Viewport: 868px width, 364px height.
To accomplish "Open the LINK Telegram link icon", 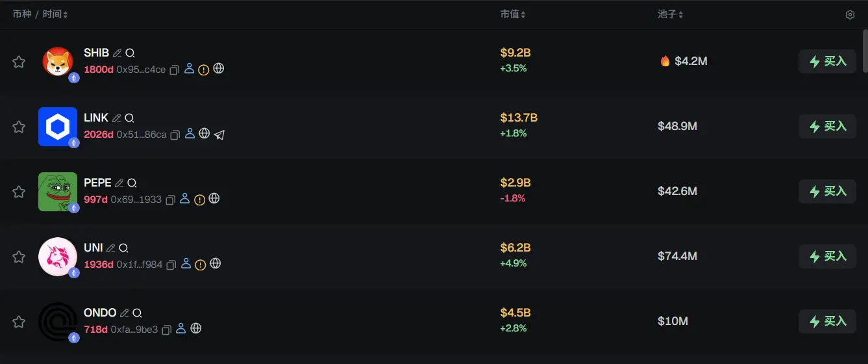I will click(219, 135).
